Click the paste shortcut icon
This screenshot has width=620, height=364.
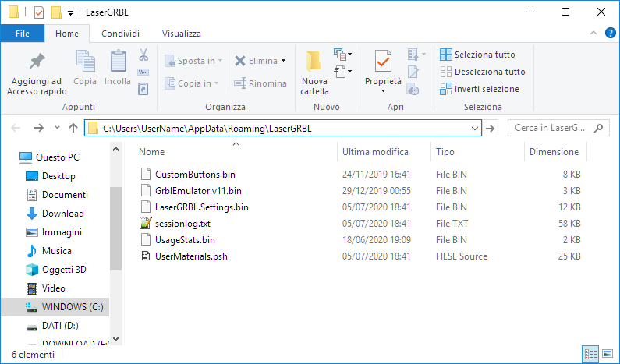click(x=143, y=89)
